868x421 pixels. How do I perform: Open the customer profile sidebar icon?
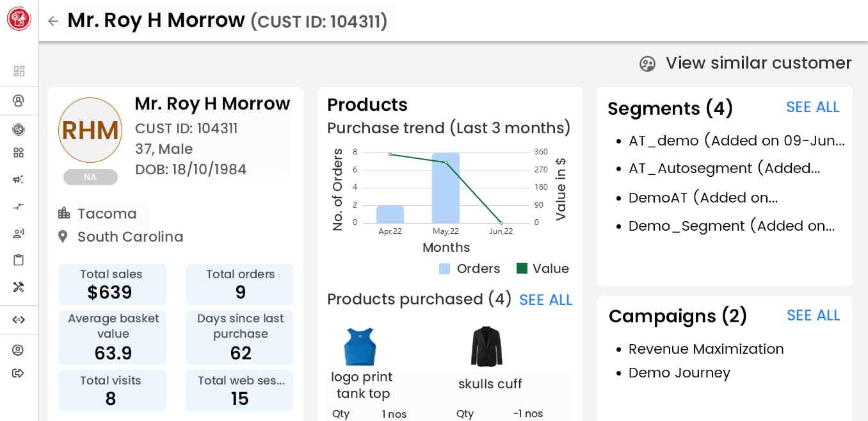pyautogui.click(x=19, y=101)
